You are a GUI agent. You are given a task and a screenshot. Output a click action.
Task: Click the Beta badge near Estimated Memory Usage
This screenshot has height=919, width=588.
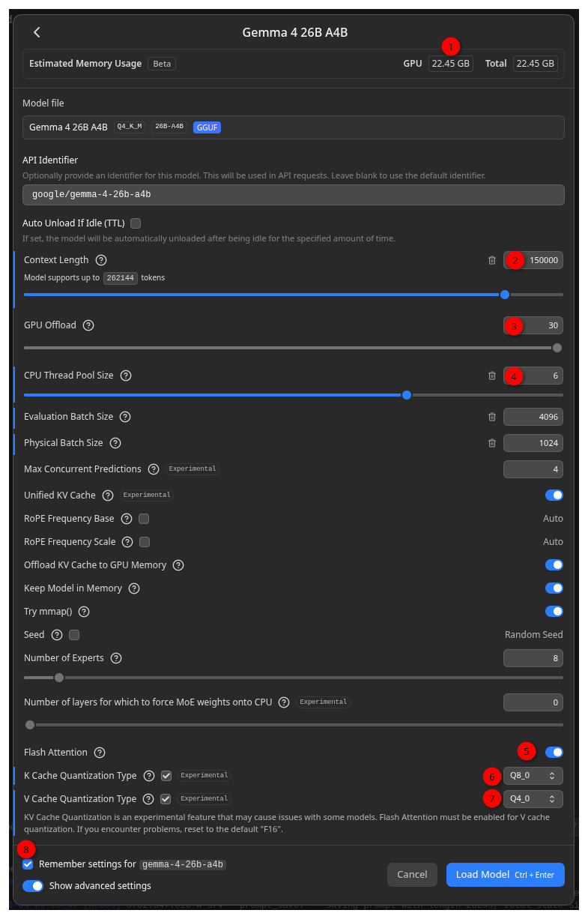162,64
